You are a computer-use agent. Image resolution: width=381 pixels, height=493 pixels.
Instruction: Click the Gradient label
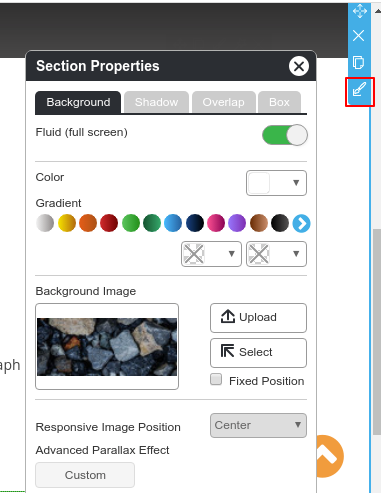coord(58,203)
